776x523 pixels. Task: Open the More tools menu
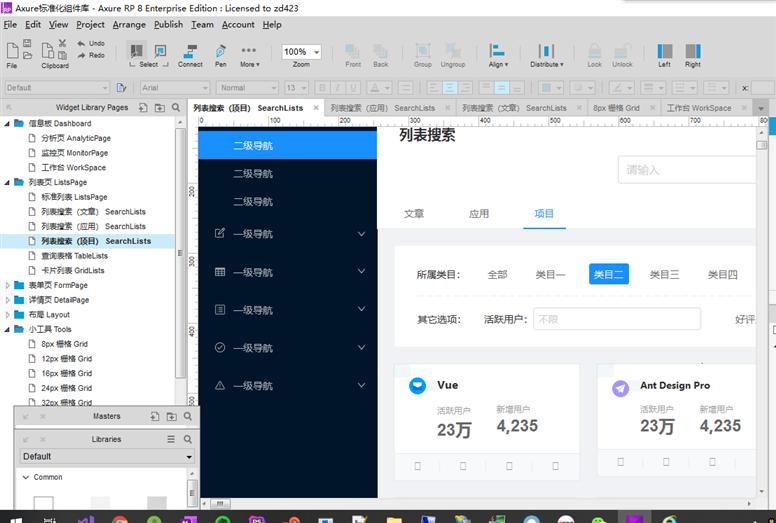pyautogui.click(x=249, y=55)
